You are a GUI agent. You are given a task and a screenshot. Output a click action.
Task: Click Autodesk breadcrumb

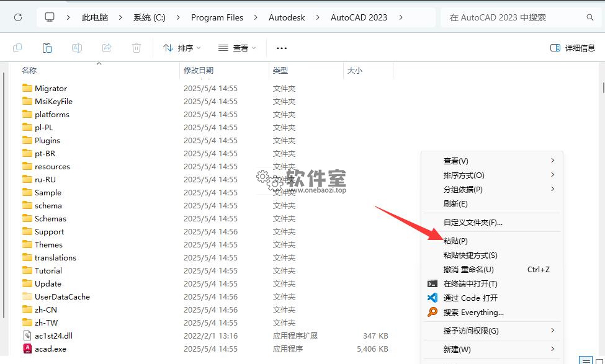point(287,17)
